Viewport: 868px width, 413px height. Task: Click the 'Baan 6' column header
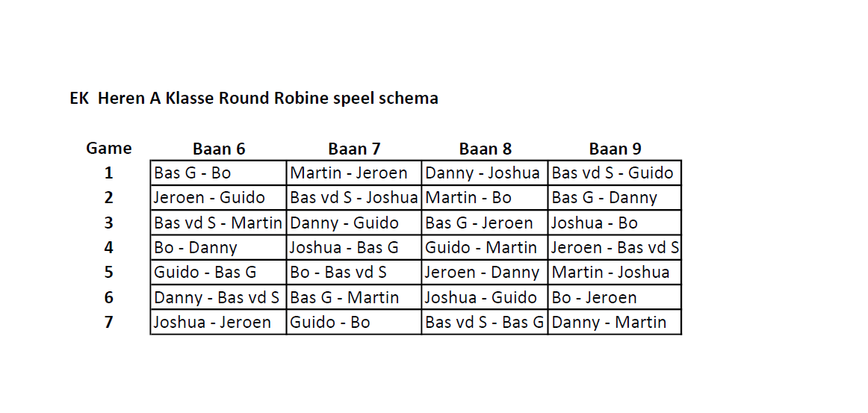click(219, 149)
